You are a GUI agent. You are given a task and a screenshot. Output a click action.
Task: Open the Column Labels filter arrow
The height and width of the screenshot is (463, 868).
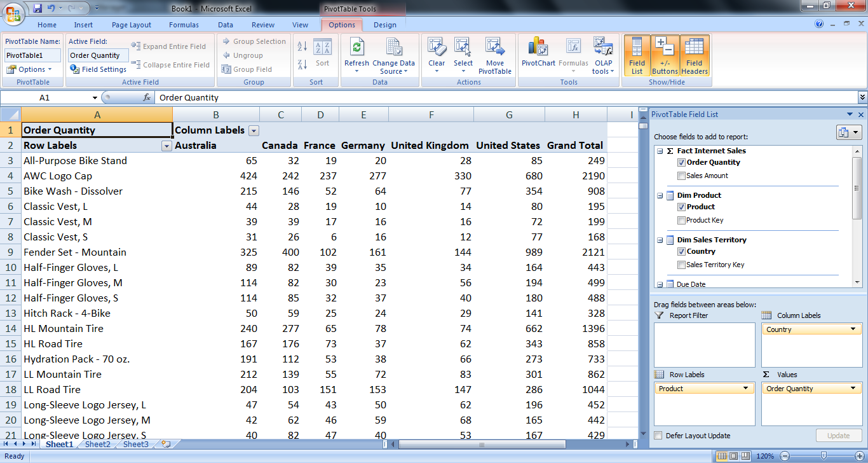click(x=254, y=129)
